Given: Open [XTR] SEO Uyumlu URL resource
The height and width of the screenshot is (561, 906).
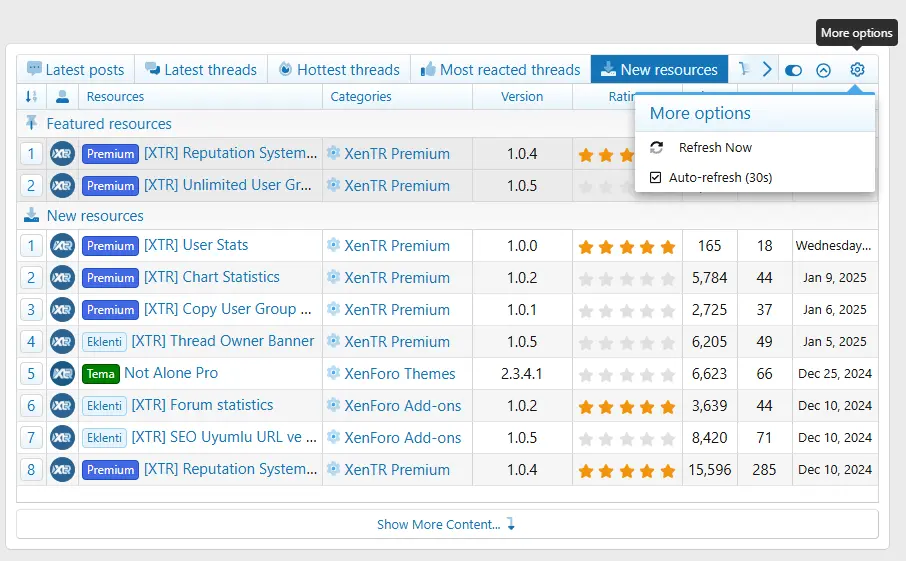Looking at the screenshot, I should click(224, 437).
